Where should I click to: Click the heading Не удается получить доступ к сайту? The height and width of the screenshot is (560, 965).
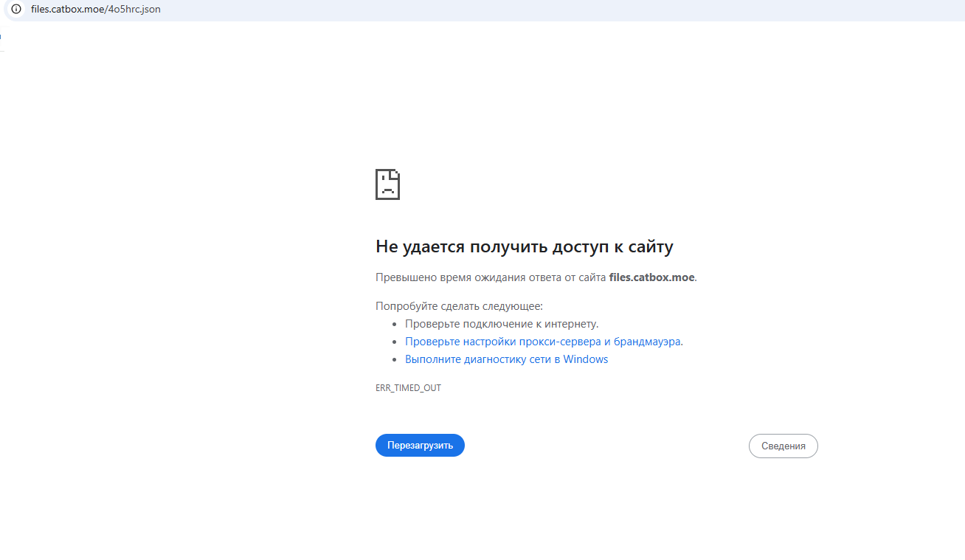(525, 246)
